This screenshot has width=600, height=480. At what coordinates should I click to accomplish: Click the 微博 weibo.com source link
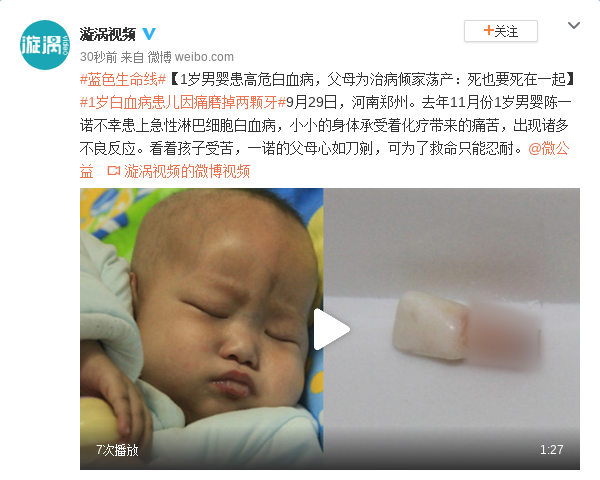(x=190, y=57)
